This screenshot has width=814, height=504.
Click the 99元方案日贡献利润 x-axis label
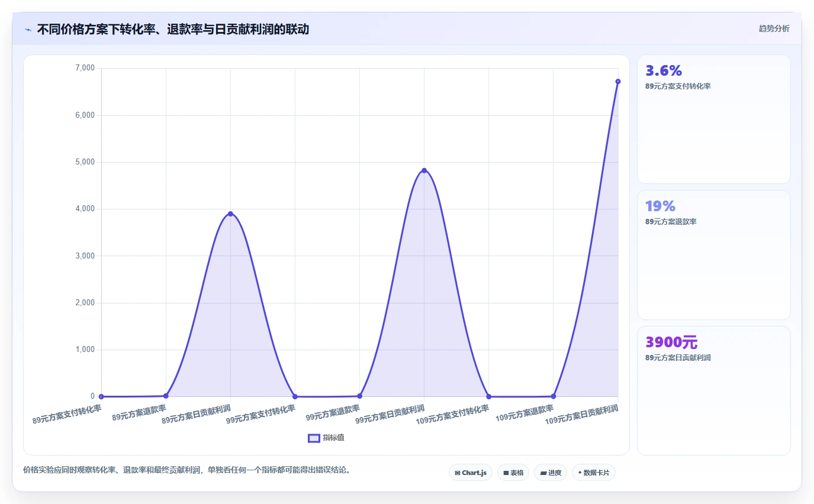pyautogui.click(x=390, y=414)
